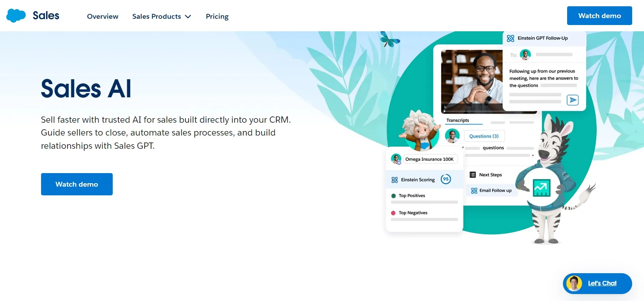Click the Next Steps list icon
This screenshot has width=644, height=301.
tap(472, 175)
